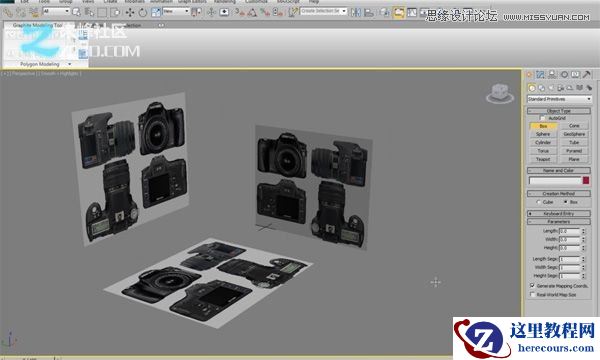Switch to the Modify panel tab

pos(540,74)
